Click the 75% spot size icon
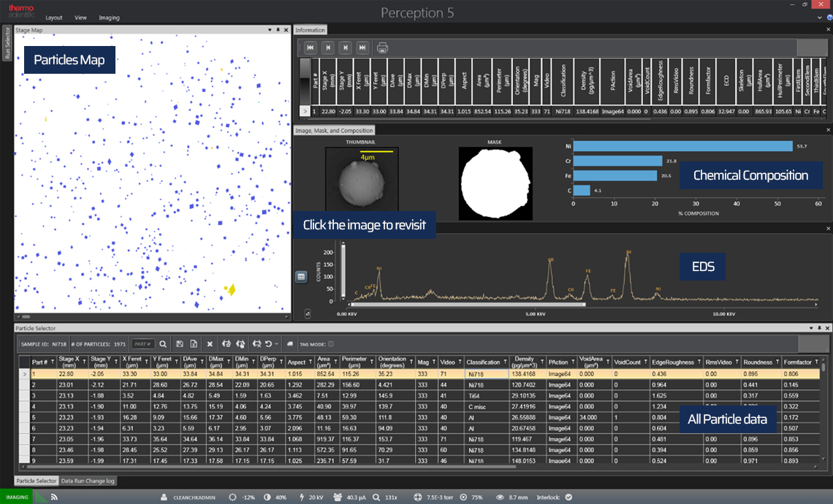The height and width of the screenshot is (504, 833). click(x=463, y=497)
